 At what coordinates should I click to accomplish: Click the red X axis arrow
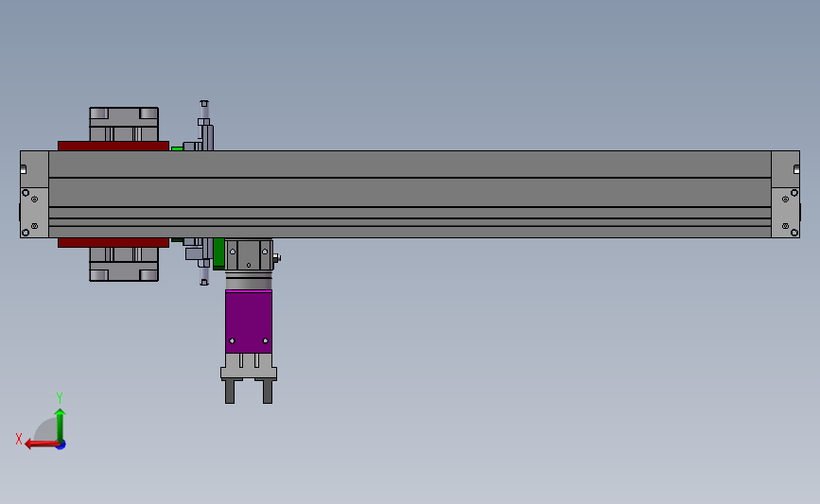tap(42, 443)
